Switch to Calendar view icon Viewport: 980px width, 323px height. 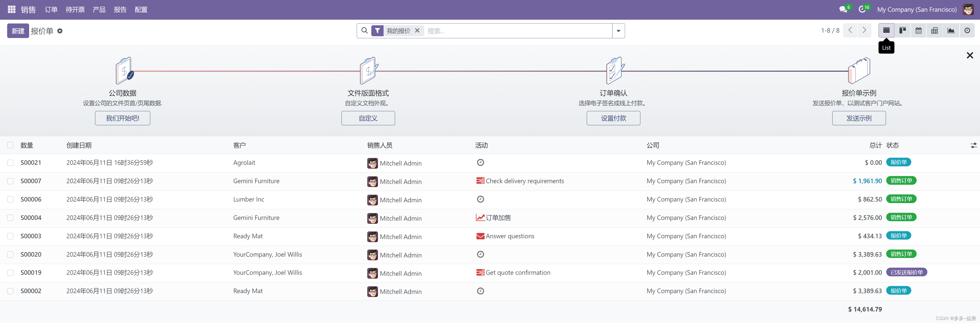(918, 30)
